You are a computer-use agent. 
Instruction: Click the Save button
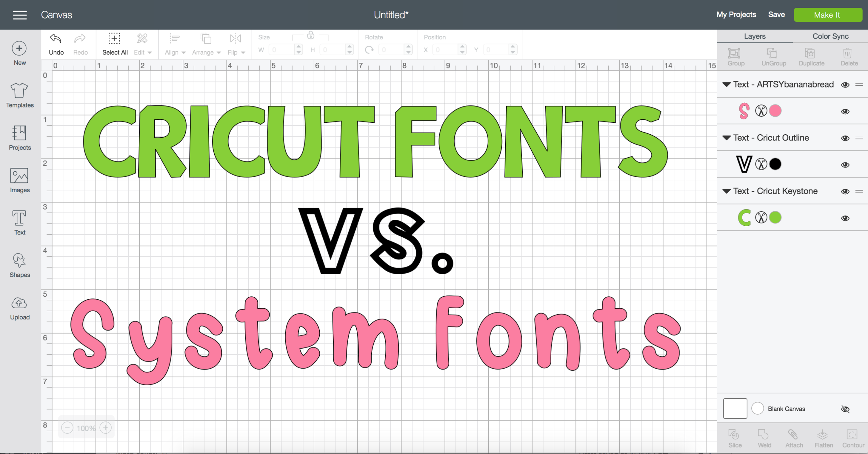pyautogui.click(x=777, y=14)
